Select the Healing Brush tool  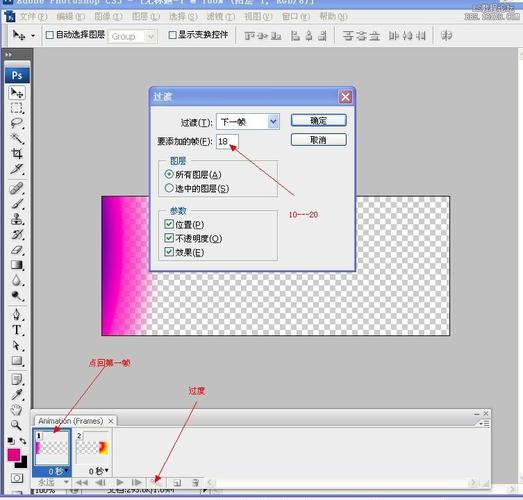coord(17,188)
